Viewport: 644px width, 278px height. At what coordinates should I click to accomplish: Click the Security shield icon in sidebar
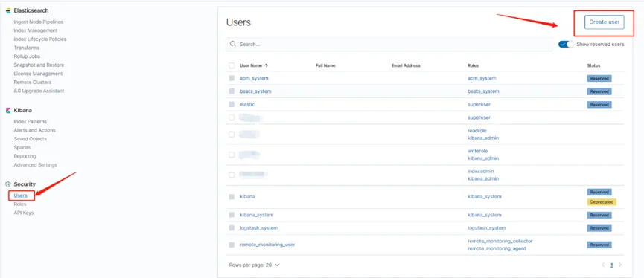click(x=8, y=184)
